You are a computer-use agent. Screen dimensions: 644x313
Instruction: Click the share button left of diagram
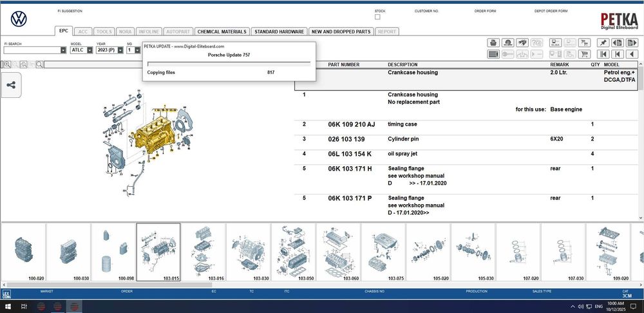point(11,85)
